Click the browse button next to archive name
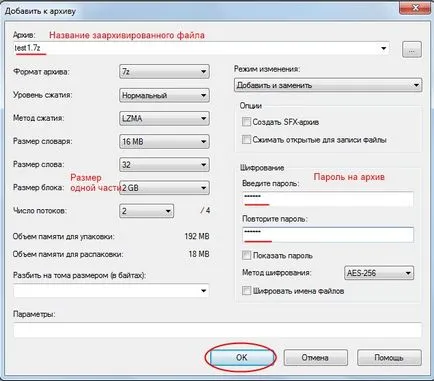 [412, 50]
